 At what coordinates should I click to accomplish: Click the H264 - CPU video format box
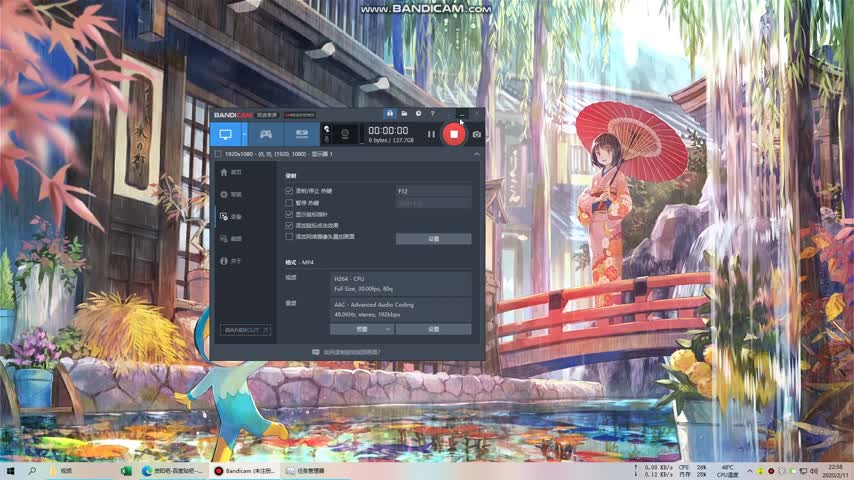401,283
